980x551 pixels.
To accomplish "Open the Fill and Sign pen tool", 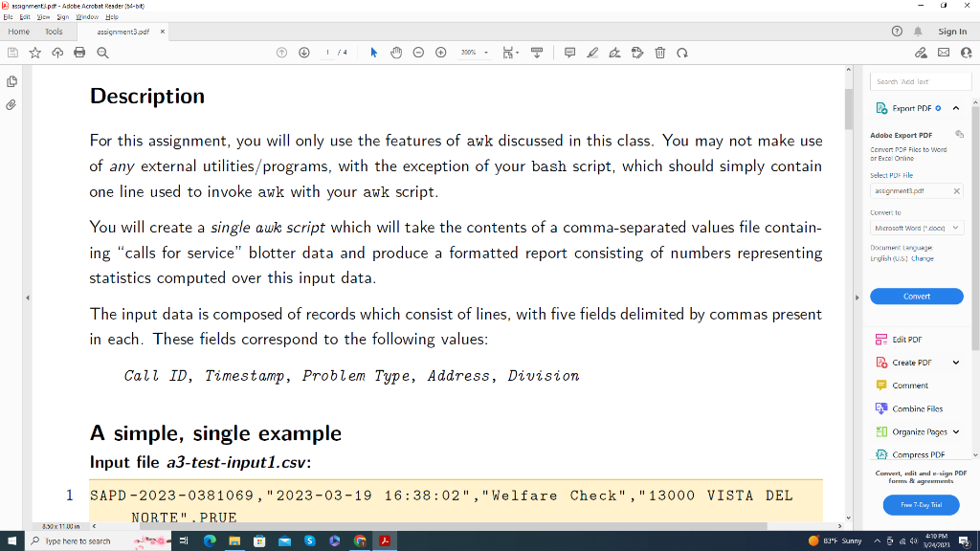I will pos(615,54).
